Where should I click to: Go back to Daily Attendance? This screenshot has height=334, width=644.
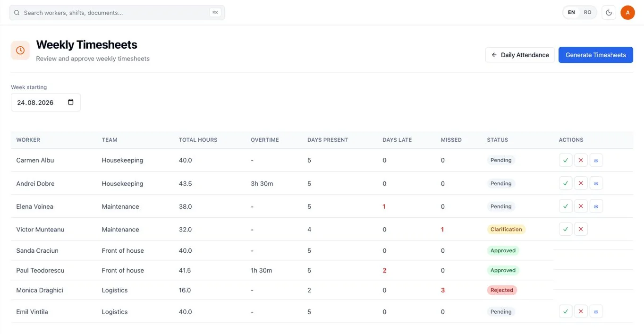click(x=520, y=55)
